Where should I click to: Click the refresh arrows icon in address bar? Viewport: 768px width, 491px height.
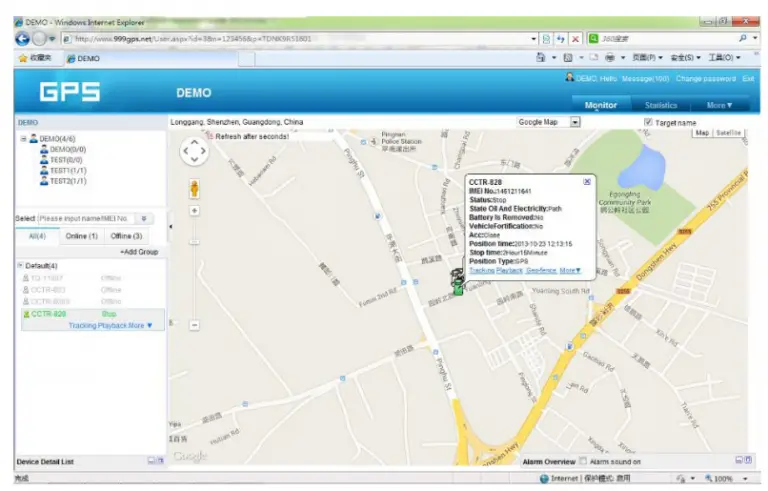[561, 39]
